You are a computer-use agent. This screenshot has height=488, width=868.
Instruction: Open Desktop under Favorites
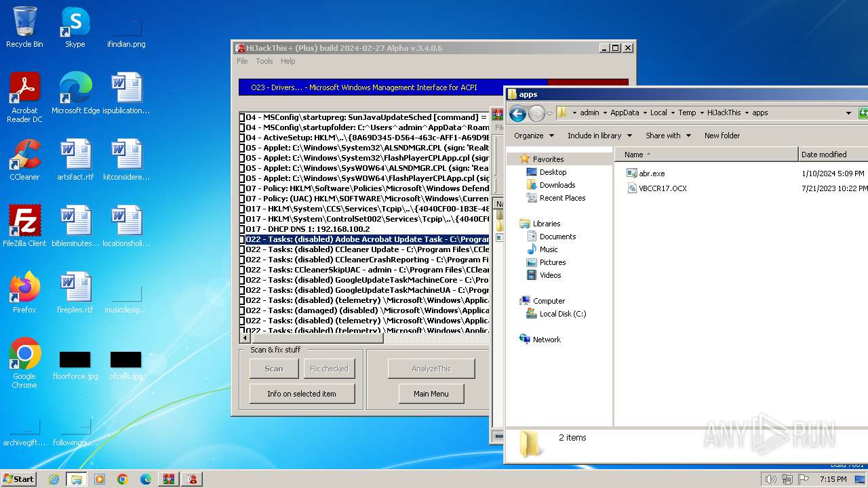[553, 172]
